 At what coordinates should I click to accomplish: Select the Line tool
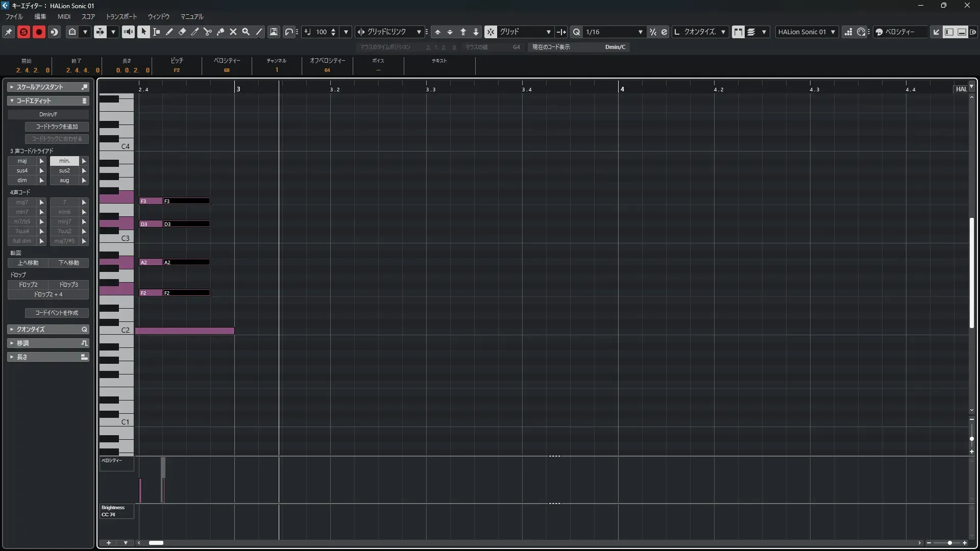click(259, 32)
